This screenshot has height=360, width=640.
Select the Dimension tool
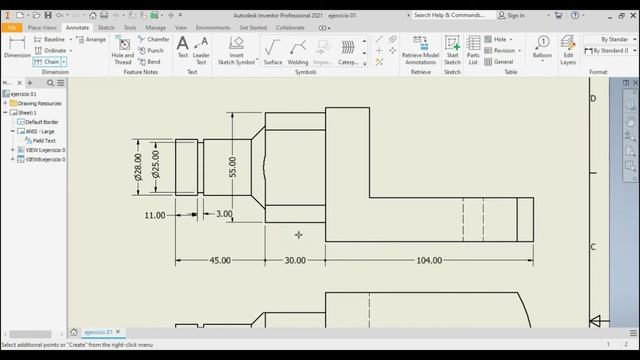pos(17,47)
